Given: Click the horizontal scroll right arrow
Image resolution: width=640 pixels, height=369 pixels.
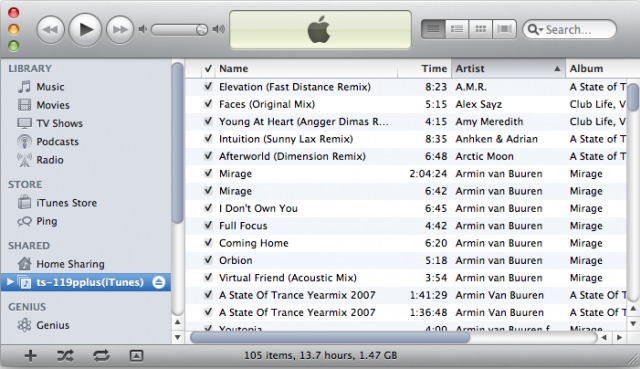Looking at the screenshot, I should (x=620, y=337).
